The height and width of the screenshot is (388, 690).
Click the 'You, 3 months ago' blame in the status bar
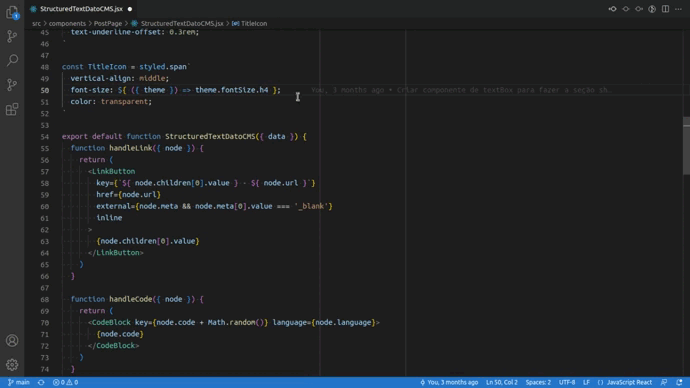tap(449, 382)
